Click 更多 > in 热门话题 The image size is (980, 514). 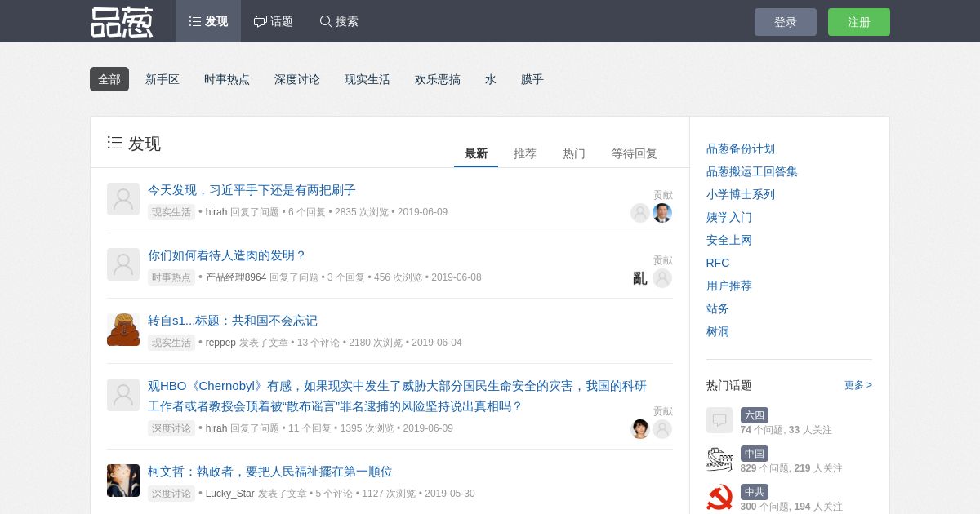pyautogui.click(x=858, y=385)
